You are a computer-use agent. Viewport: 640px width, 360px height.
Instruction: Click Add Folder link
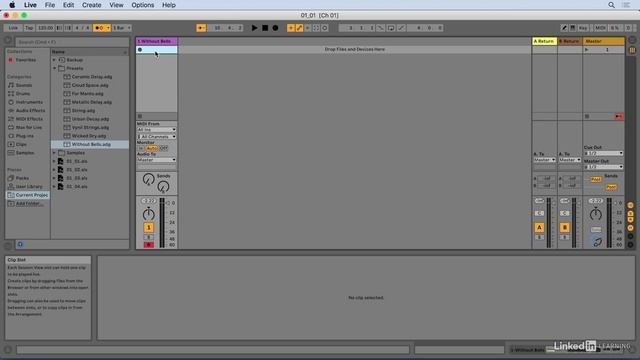tap(29, 204)
